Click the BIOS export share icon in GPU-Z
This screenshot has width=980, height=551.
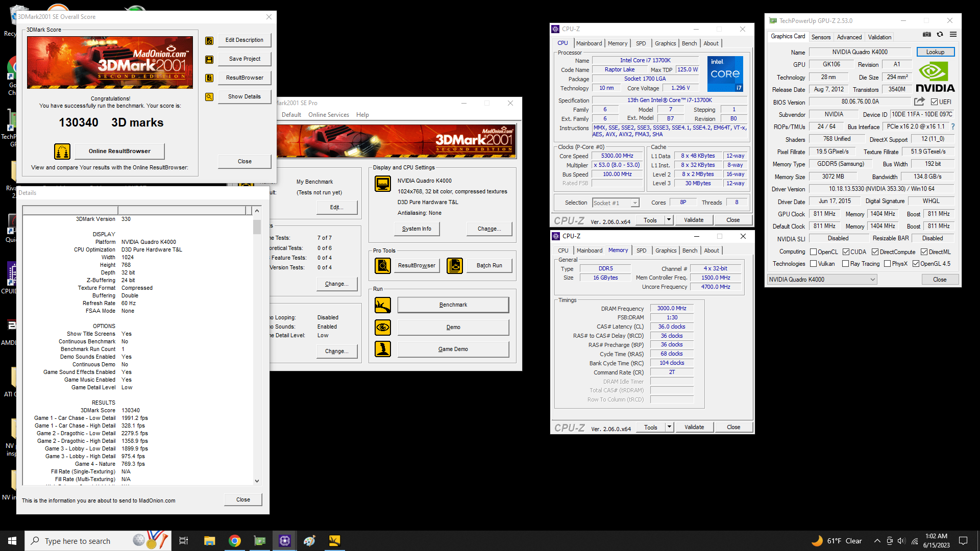click(919, 102)
